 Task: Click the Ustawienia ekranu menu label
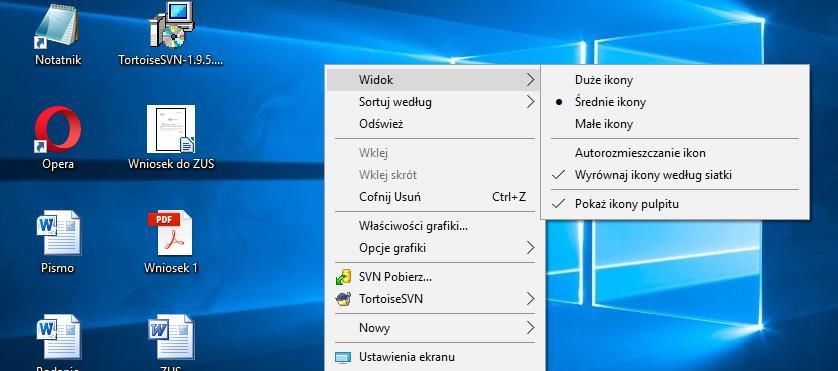point(407,357)
